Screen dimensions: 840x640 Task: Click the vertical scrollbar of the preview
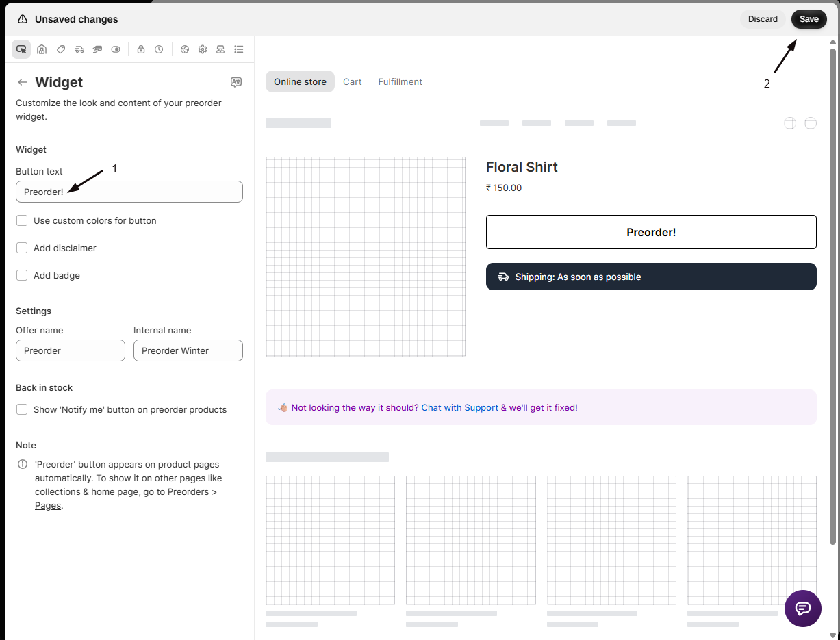pos(832,296)
